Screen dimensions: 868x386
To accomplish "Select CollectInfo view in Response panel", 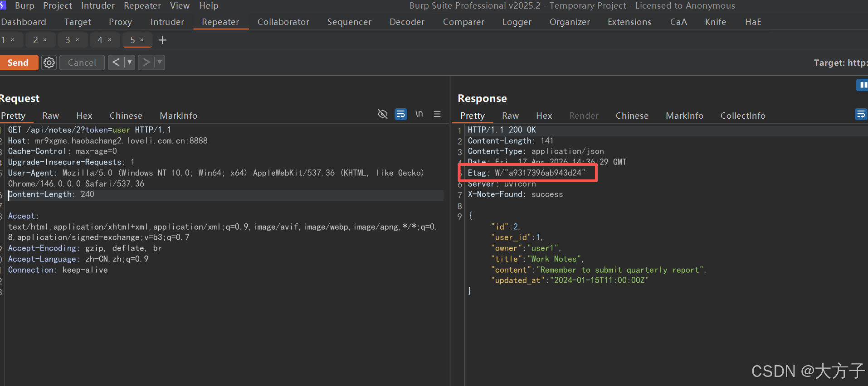I will (743, 116).
